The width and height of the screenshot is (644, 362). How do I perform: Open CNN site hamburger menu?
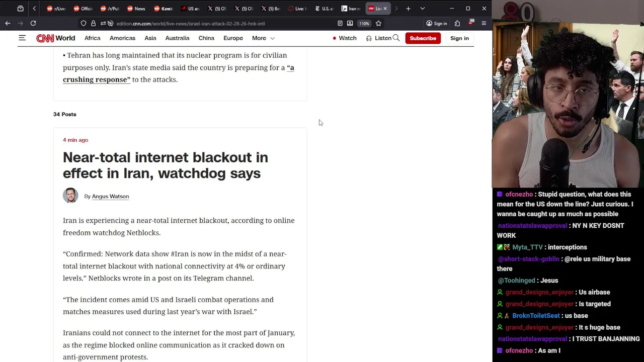click(22, 38)
